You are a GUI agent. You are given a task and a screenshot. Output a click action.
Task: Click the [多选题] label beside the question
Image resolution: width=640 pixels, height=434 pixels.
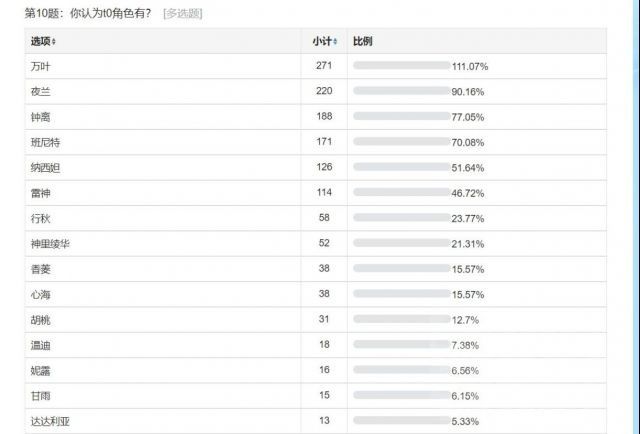[182, 14]
